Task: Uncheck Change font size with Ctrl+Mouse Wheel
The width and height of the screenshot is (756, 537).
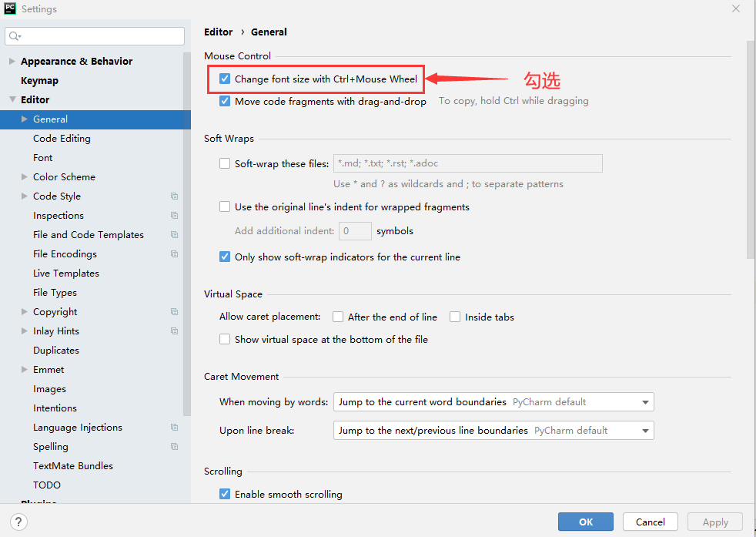Action: click(x=225, y=79)
